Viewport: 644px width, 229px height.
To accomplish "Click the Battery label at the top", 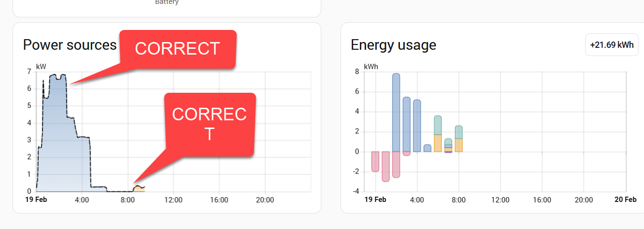I will [x=167, y=2].
